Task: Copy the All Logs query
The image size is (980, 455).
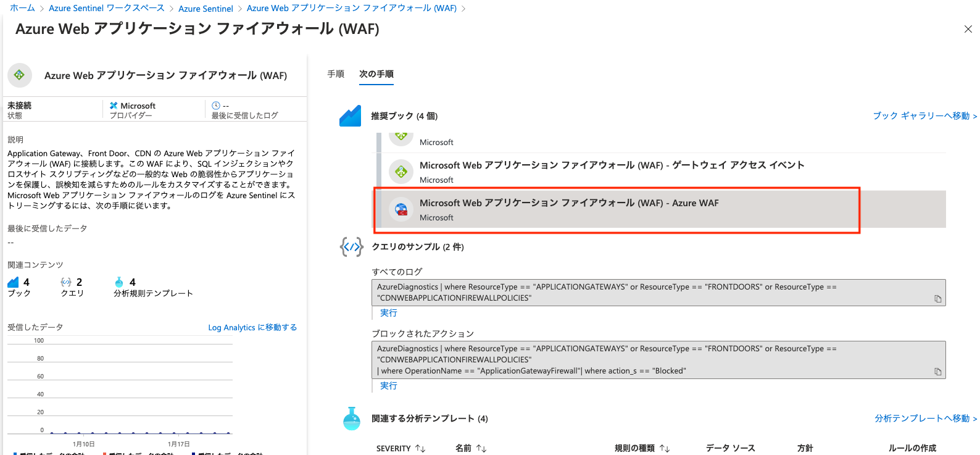Action: point(938,299)
